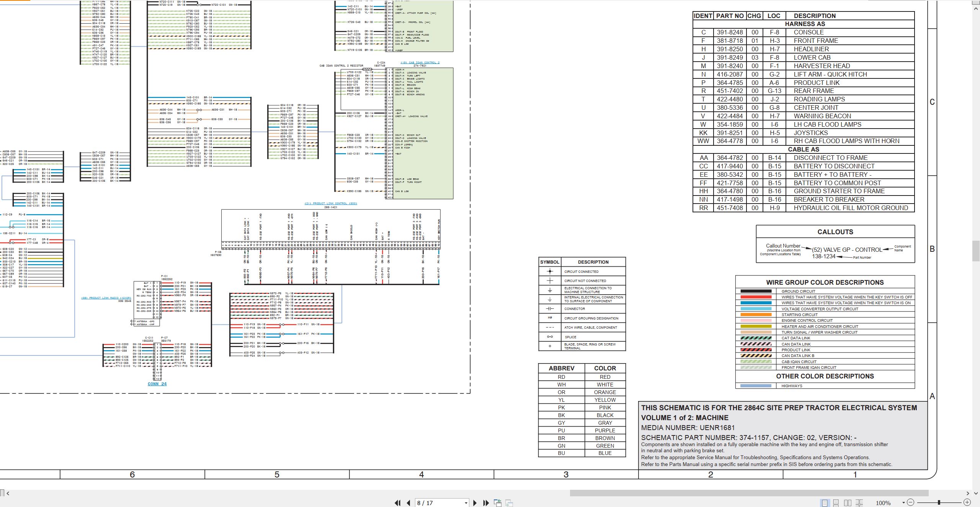Screen dimensions: 980x507
Task: Click the CONNECTOR symbol in the legend
Action: click(550, 308)
